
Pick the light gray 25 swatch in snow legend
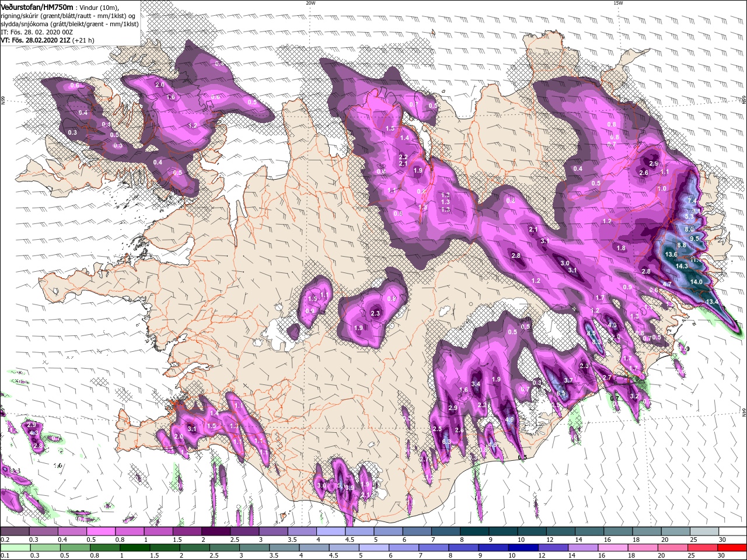(704, 531)
